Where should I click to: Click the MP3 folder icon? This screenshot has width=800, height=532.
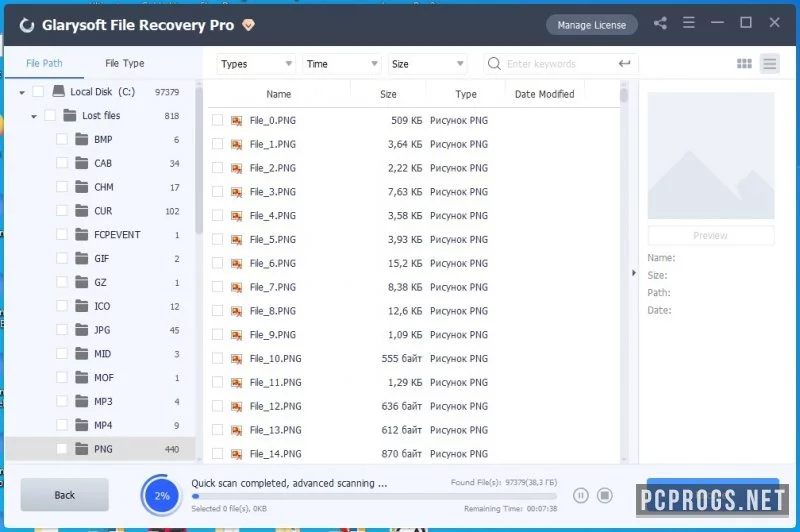pos(82,401)
